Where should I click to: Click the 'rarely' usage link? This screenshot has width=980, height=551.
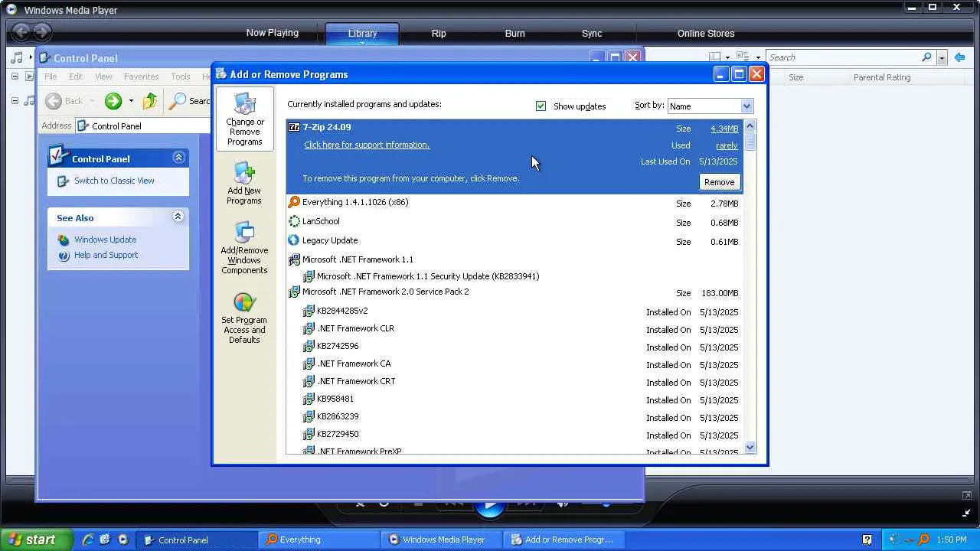point(727,145)
